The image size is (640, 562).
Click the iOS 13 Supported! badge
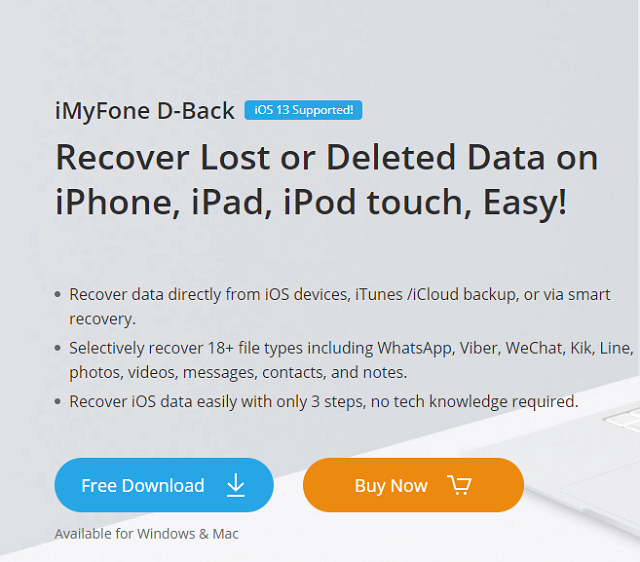pyautogui.click(x=303, y=110)
